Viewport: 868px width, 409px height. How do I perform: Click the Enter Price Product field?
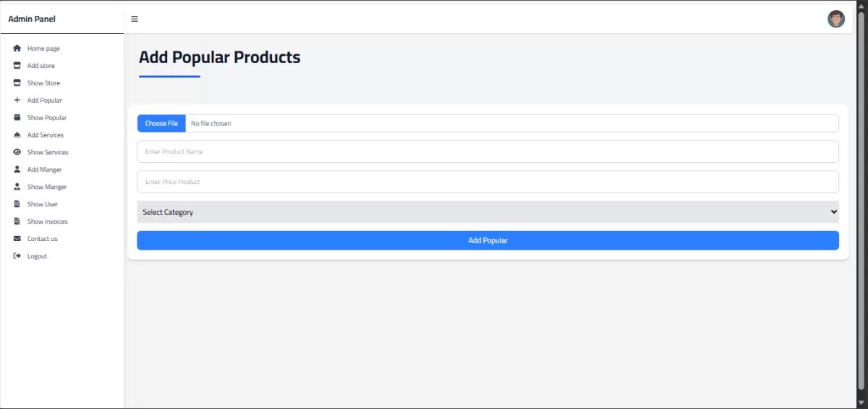[488, 182]
